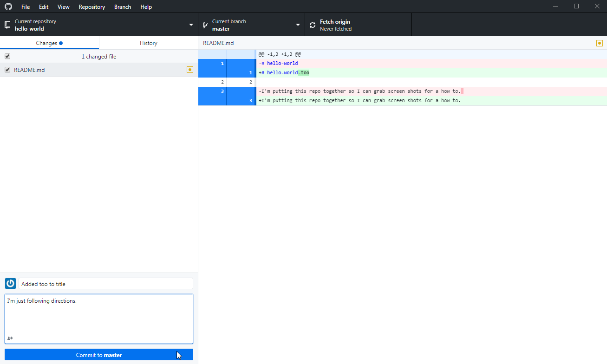Viewport: 607px width, 364px height.
Task: Toggle the select-all changed files checkbox
Action: (x=7, y=56)
